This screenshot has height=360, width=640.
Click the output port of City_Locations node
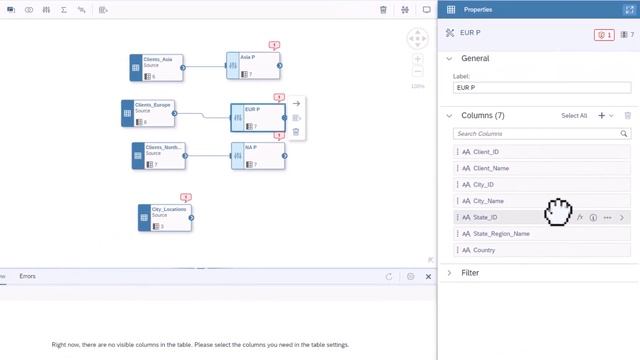click(191, 218)
